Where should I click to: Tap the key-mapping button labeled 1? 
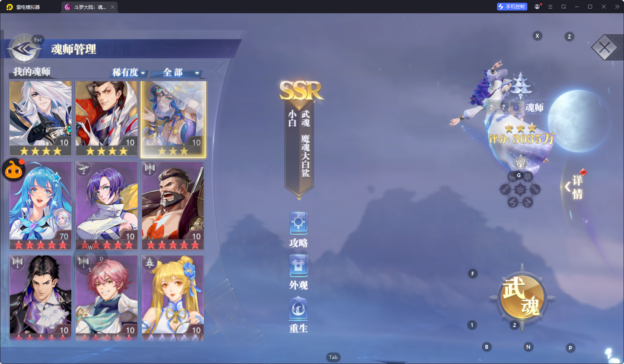472,325
